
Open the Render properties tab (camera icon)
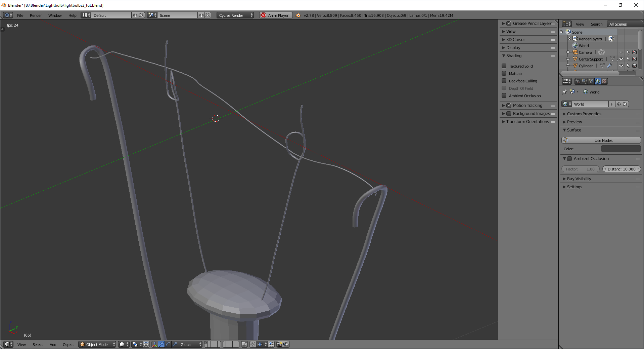pos(578,81)
